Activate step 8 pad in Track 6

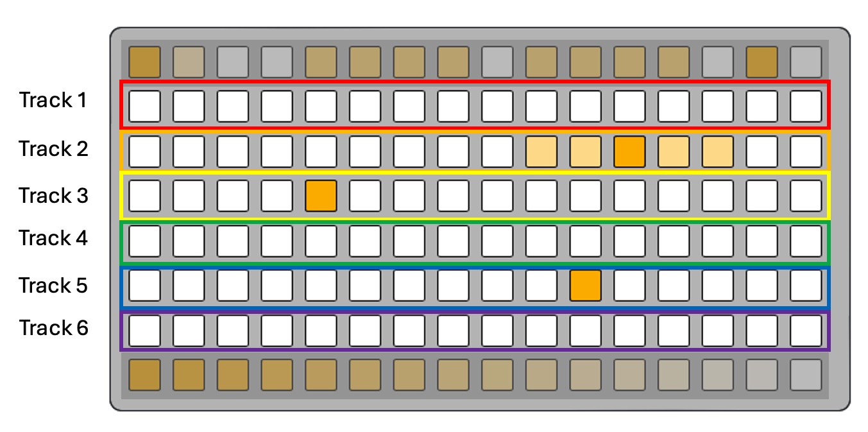click(453, 331)
